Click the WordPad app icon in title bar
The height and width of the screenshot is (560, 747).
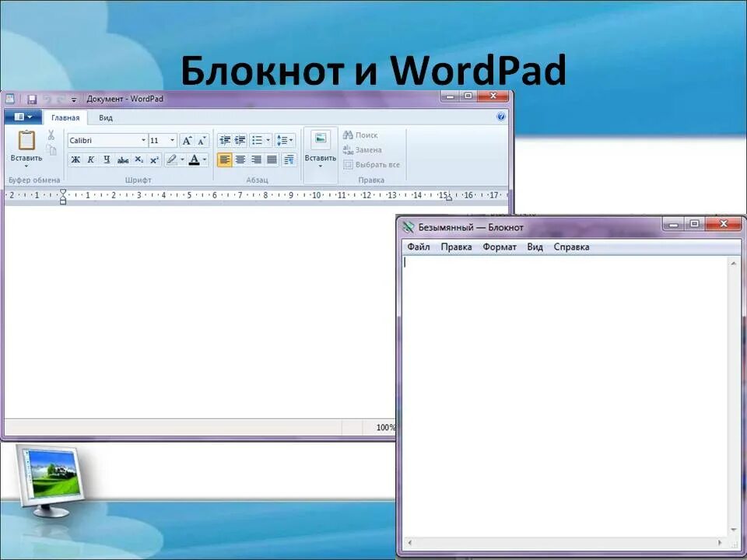(10, 99)
